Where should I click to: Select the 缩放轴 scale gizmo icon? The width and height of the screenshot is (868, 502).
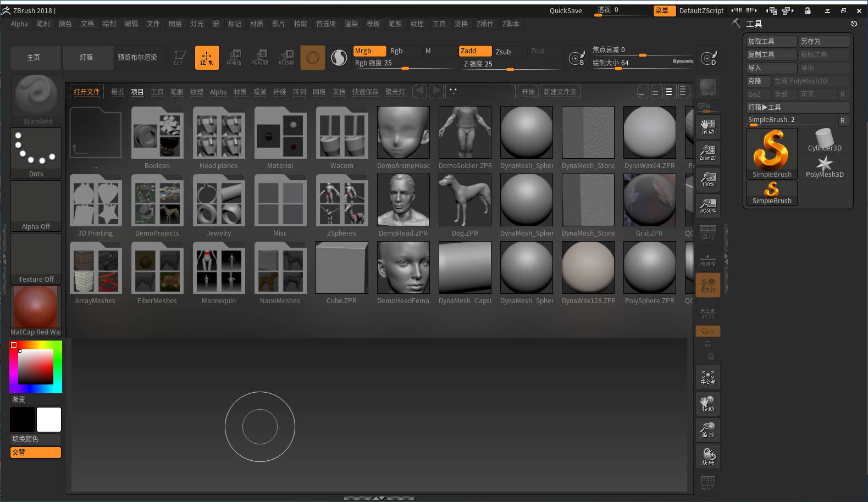point(260,58)
